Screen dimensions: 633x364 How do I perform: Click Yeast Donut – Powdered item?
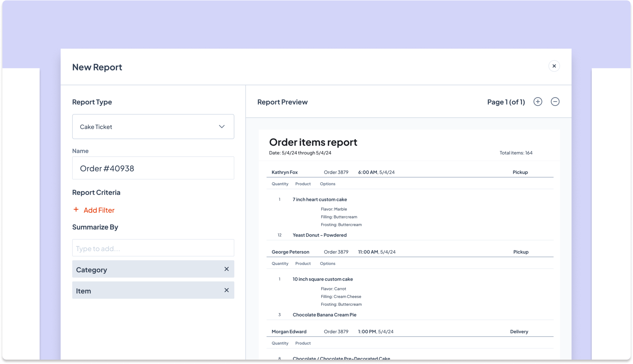click(x=320, y=235)
